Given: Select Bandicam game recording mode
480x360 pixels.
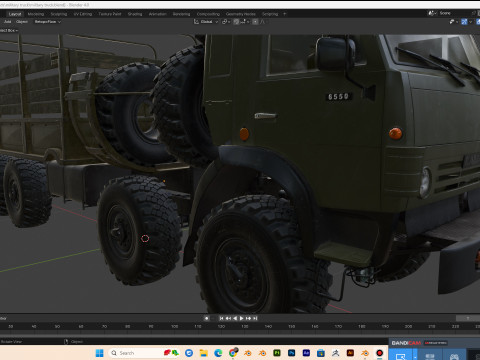Looking at the screenshot, I should [x=454, y=355].
